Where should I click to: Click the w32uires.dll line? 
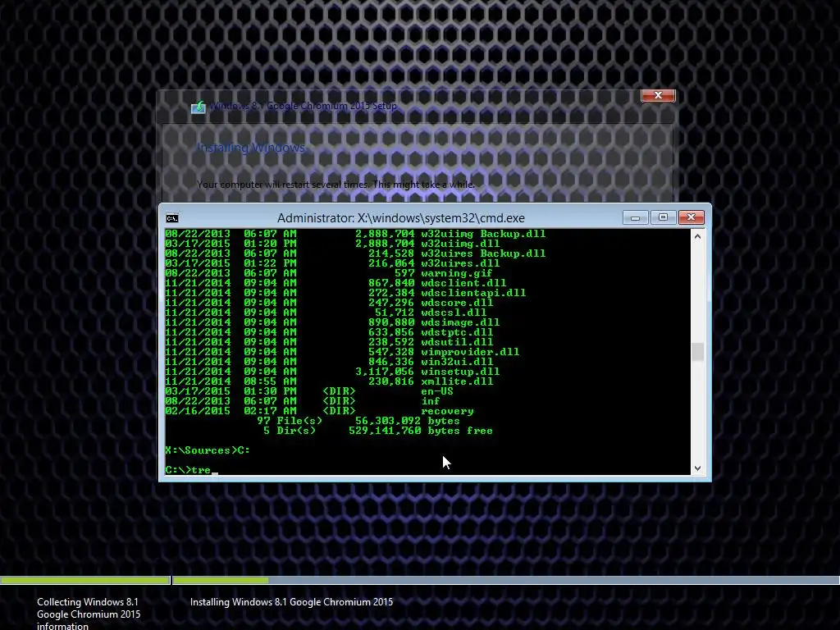[332, 263]
